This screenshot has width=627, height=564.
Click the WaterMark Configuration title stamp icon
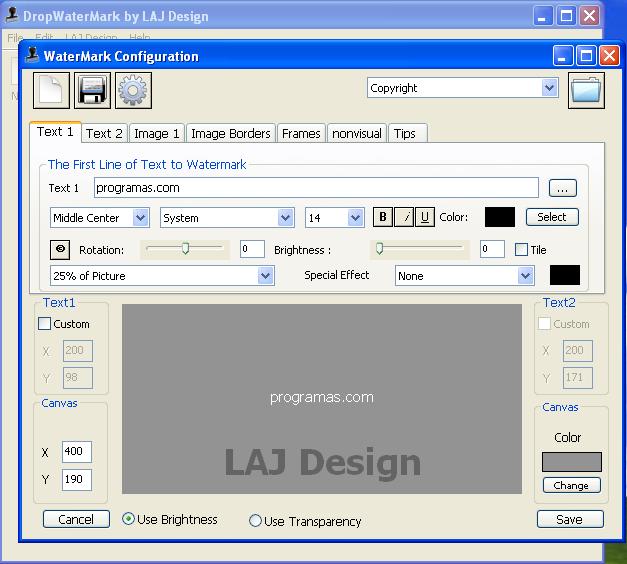(x=32, y=55)
